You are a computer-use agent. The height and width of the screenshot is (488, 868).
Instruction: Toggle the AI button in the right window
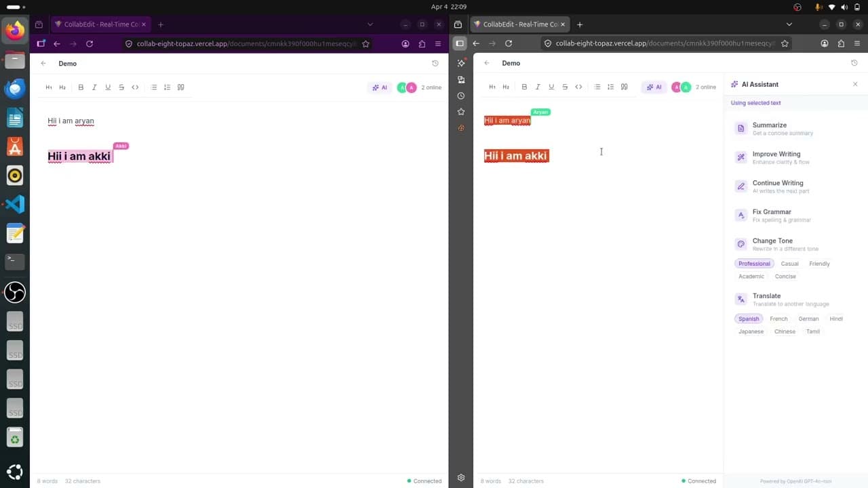[x=654, y=87]
